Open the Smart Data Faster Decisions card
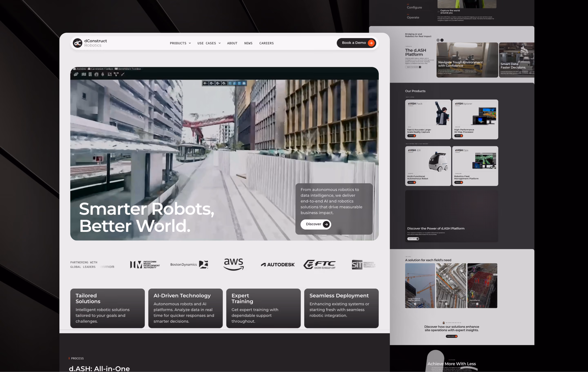 click(x=517, y=60)
